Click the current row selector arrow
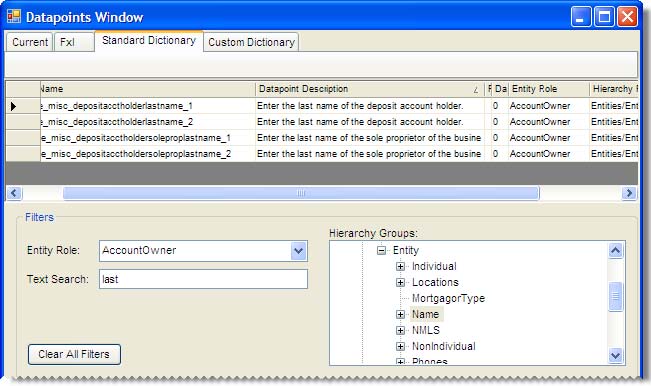Viewport: 651px width, 386px height. [x=14, y=106]
